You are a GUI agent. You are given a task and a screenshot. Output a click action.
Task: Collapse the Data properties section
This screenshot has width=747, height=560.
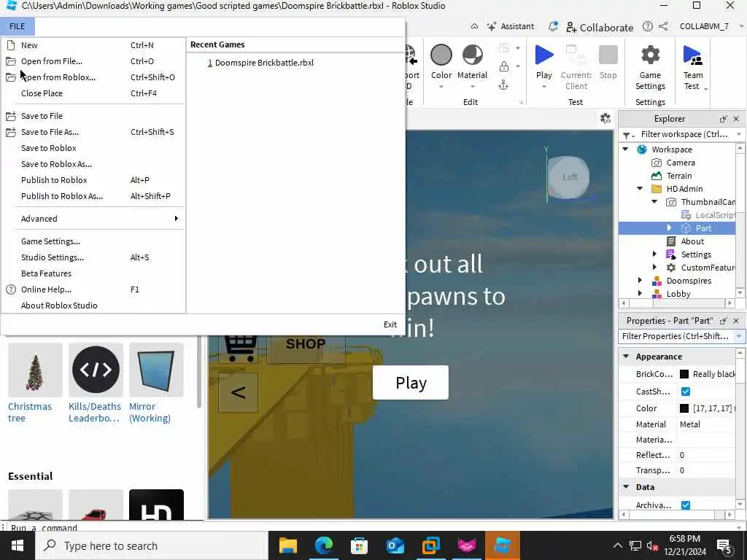click(x=626, y=486)
